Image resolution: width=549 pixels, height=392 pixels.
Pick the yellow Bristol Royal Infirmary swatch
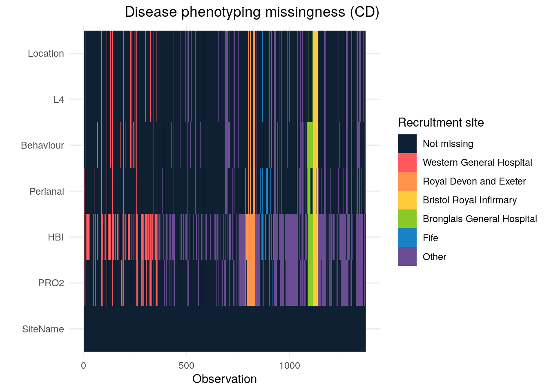(407, 200)
